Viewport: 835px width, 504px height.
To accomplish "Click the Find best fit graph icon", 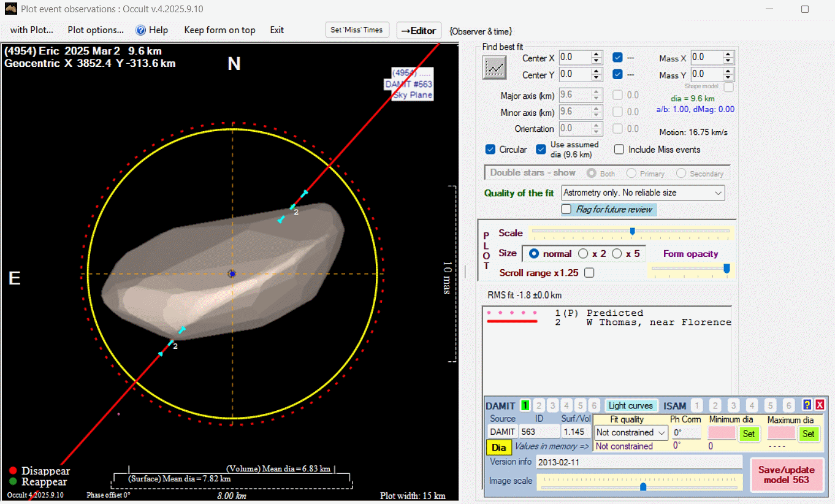I will tap(495, 67).
